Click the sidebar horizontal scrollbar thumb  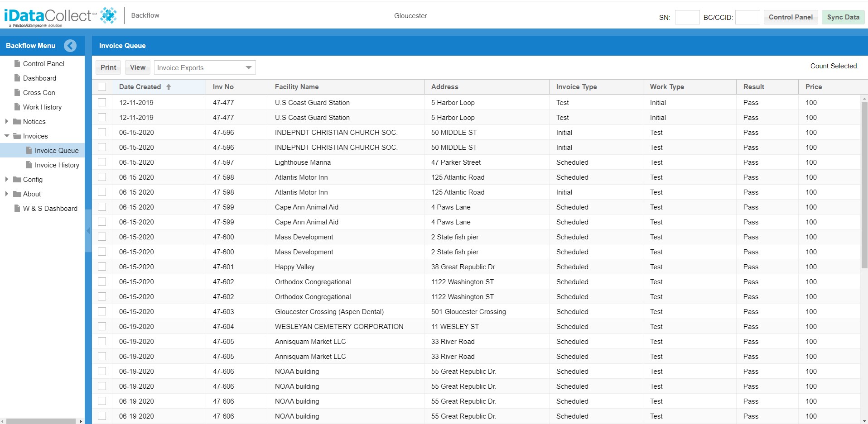41,421
